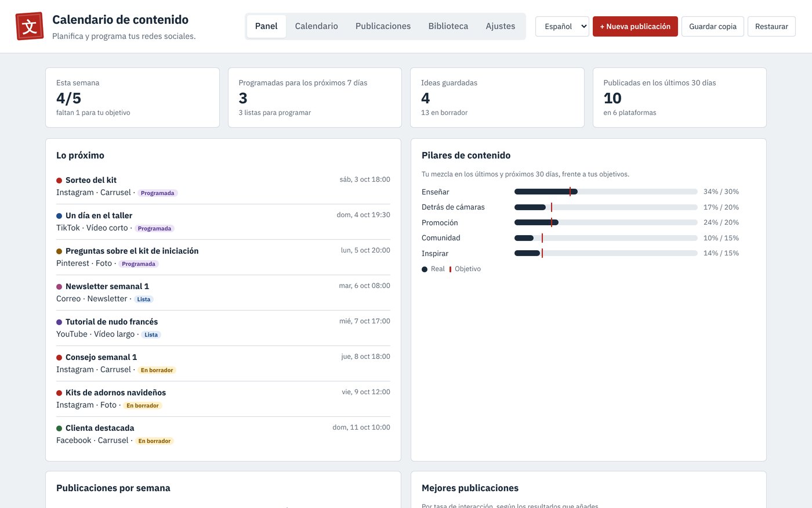The height and width of the screenshot is (508, 812).
Task: Click the Programada badge on Sorteo del kit
Action: 158,193
